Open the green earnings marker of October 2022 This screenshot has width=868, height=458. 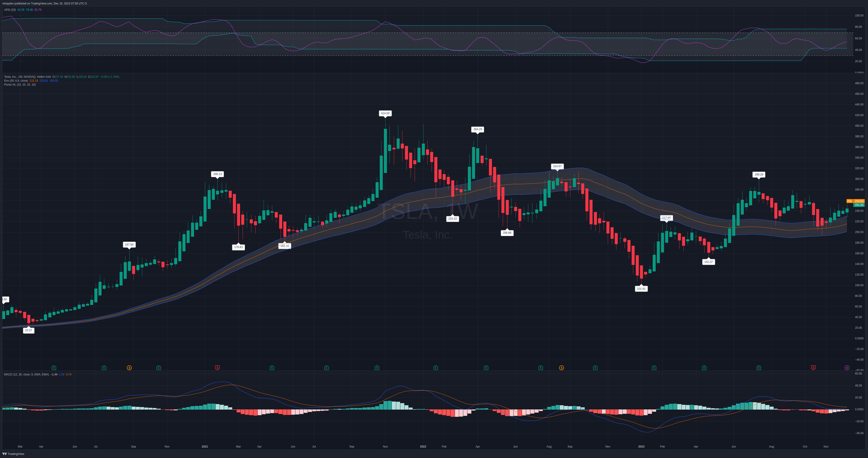[595, 368]
